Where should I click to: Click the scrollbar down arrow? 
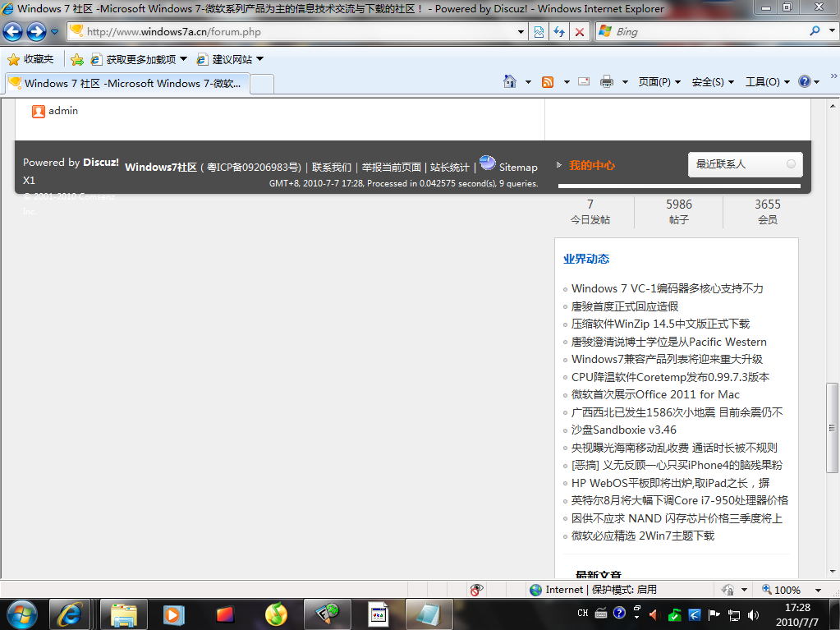pos(832,572)
